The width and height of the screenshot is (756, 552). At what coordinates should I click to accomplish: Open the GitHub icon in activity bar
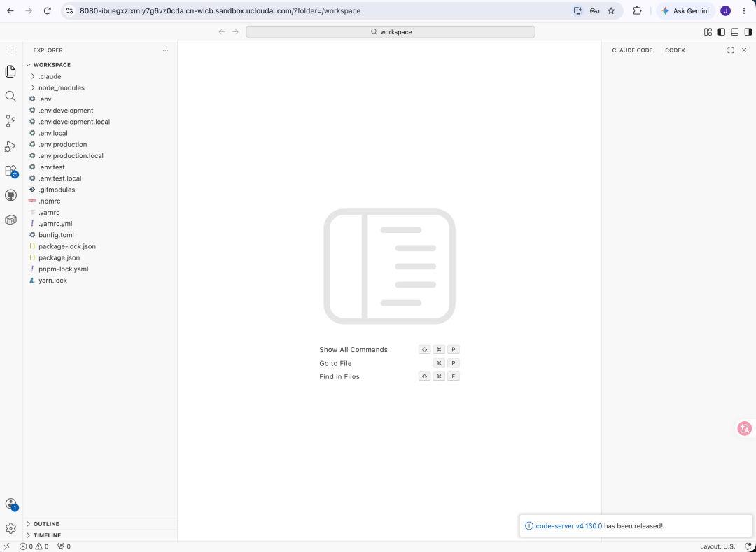click(x=10, y=195)
